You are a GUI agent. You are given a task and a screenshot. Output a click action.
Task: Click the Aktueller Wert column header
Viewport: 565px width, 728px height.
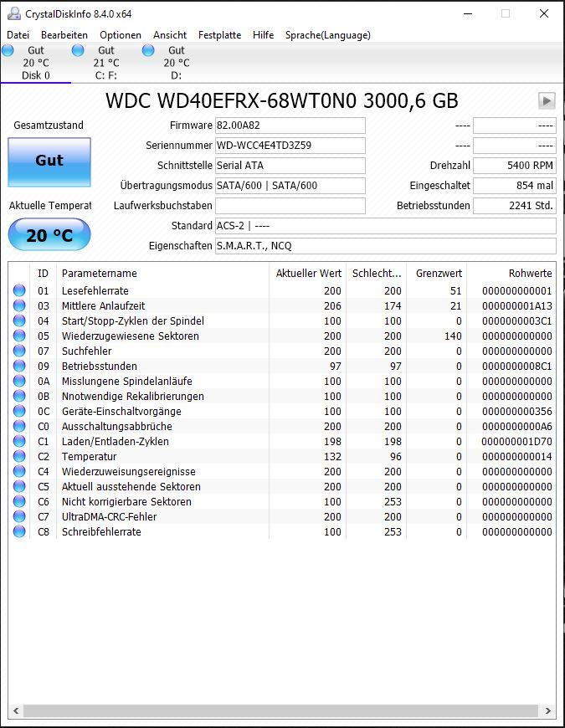click(x=307, y=273)
